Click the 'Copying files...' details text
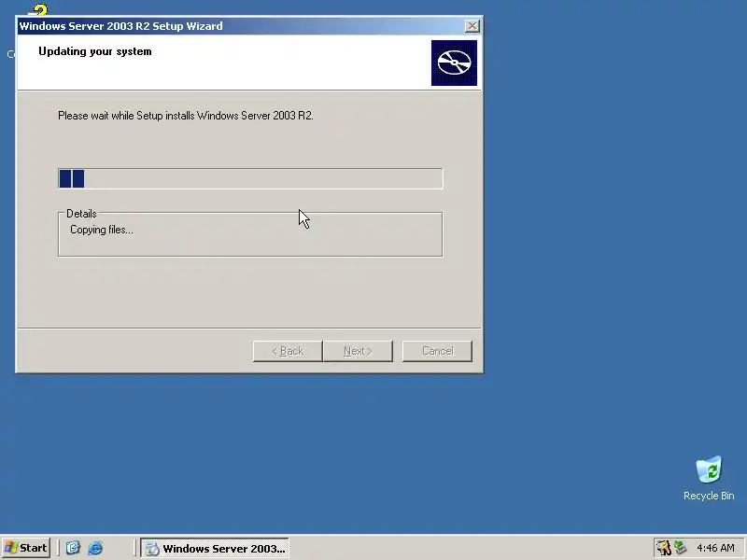 pos(102,230)
